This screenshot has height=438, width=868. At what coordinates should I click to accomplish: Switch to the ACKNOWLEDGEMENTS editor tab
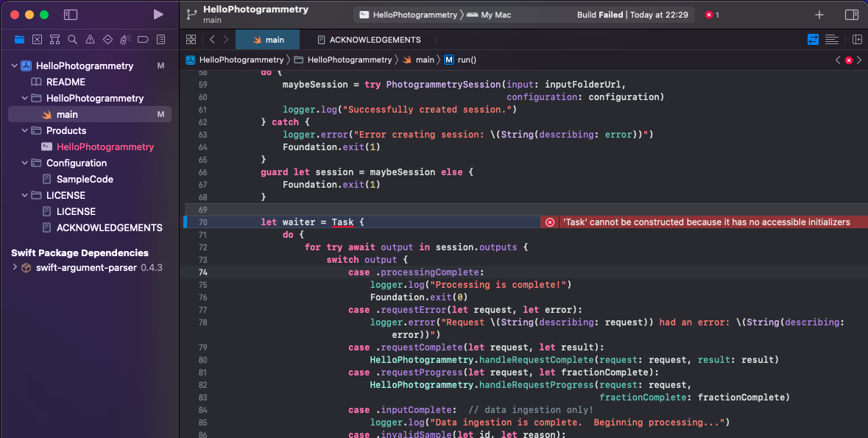[x=369, y=40]
